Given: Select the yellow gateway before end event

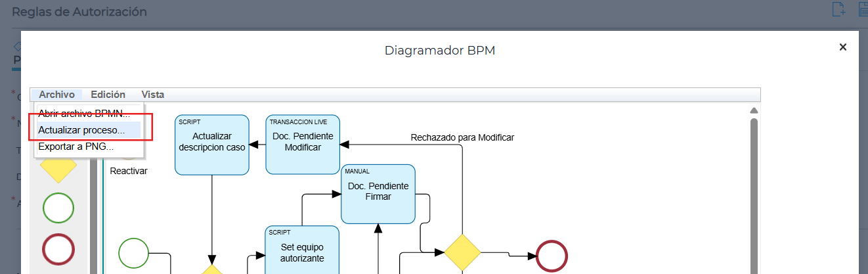Looking at the screenshot, I should (x=463, y=252).
